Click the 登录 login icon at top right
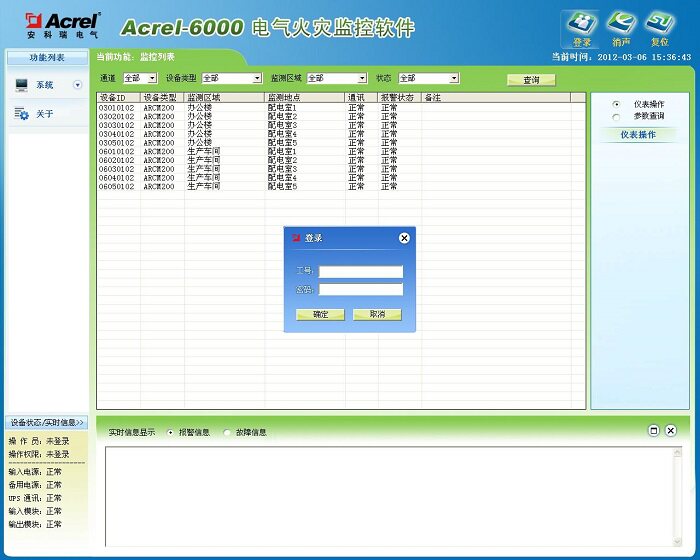 pyautogui.click(x=581, y=29)
